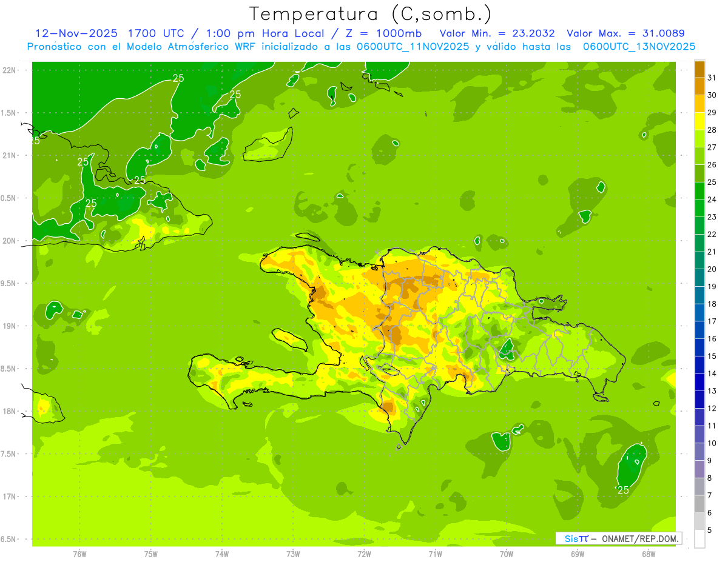Pick teal legend swatch between 19 and 20

(x=699, y=278)
